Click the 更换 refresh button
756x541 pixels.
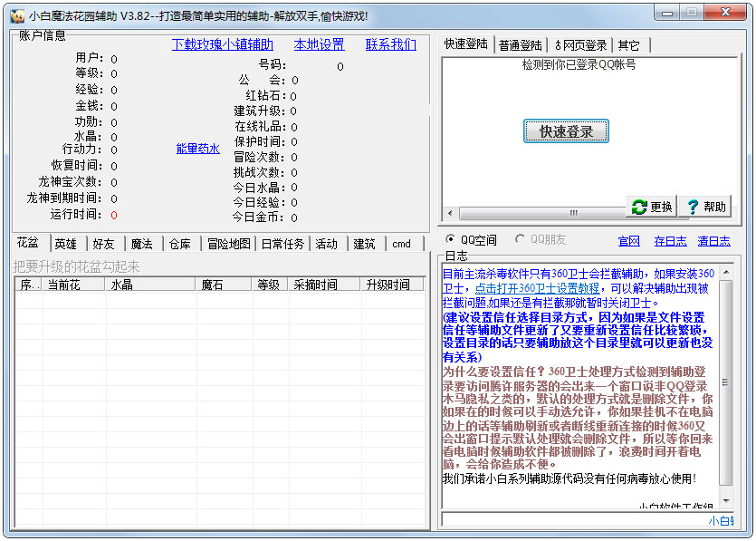point(652,207)
